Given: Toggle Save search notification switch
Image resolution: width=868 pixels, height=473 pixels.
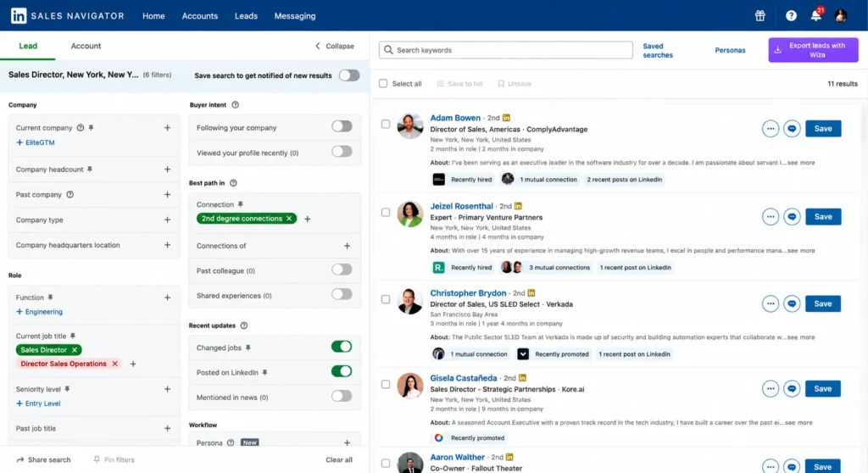Looking at the screenshot, I should (x=349, y=75).
